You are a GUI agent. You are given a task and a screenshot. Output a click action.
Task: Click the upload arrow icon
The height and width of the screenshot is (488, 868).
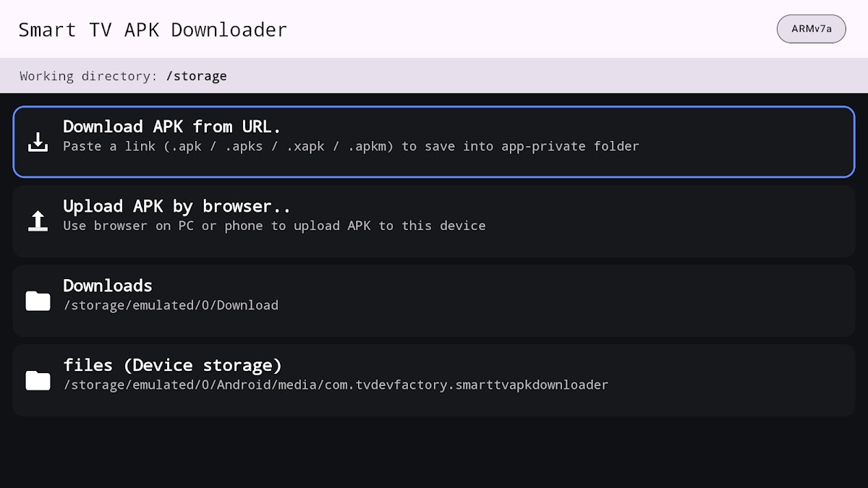tap(38, 221)
